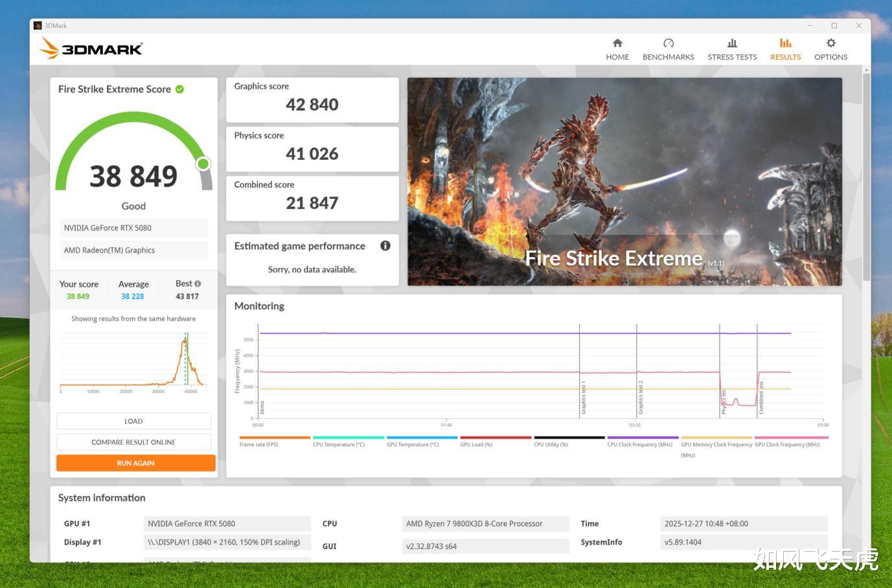Click the AMD Radeon(TM) Graphics label

pos(133,251)
